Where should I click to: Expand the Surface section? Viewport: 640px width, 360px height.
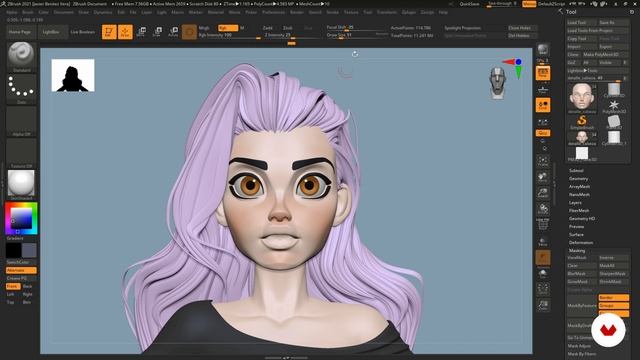(x=576, y=235)
